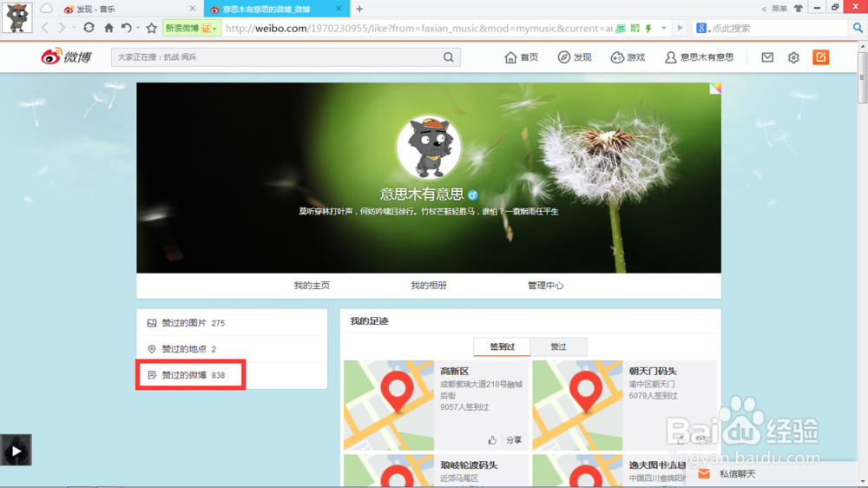Click the browser user avatar icon
868x488 pixels.
coord(16,16)
